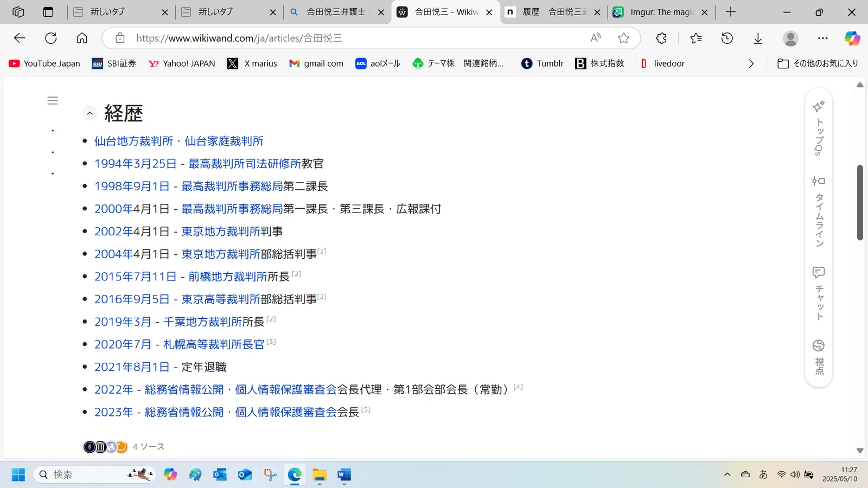Image resolution: width=868 pixels, height=488 pixels.
Task: Open File Explorer from taskbar
Action: pyautogui.click(x=320, y=475)
